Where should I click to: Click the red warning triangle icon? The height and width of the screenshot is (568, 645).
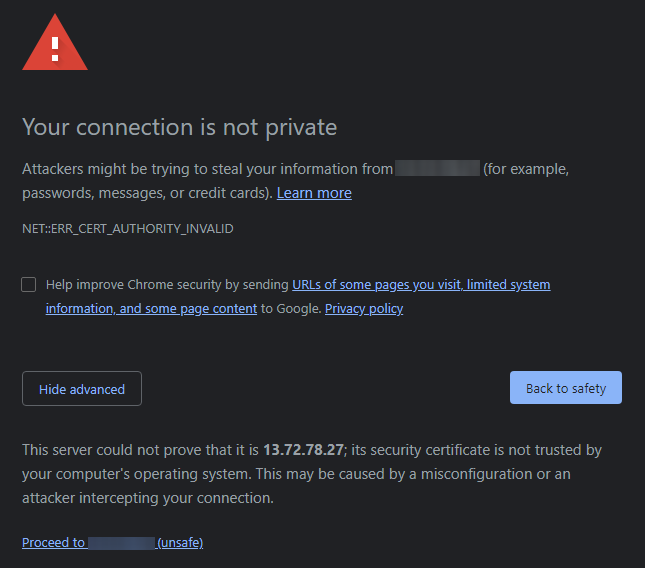pos(55,45)
